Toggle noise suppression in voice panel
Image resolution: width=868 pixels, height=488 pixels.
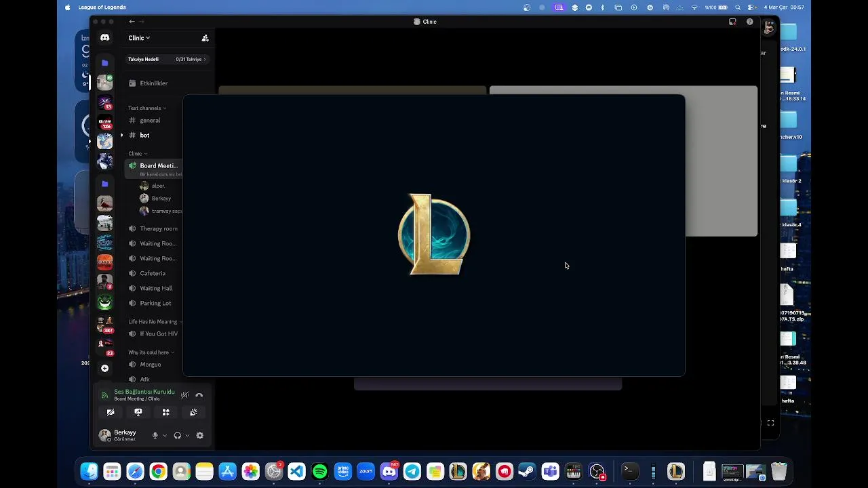pyautogui.click(x=184, y=395)
